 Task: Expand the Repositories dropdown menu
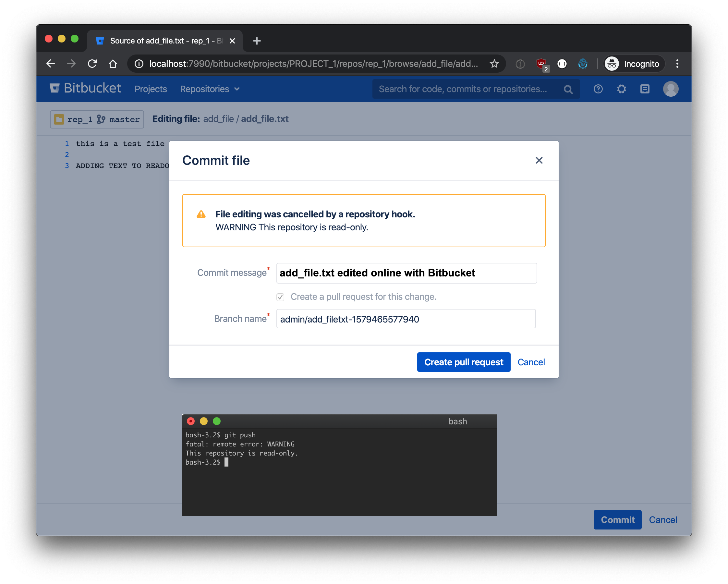[209, 89]
